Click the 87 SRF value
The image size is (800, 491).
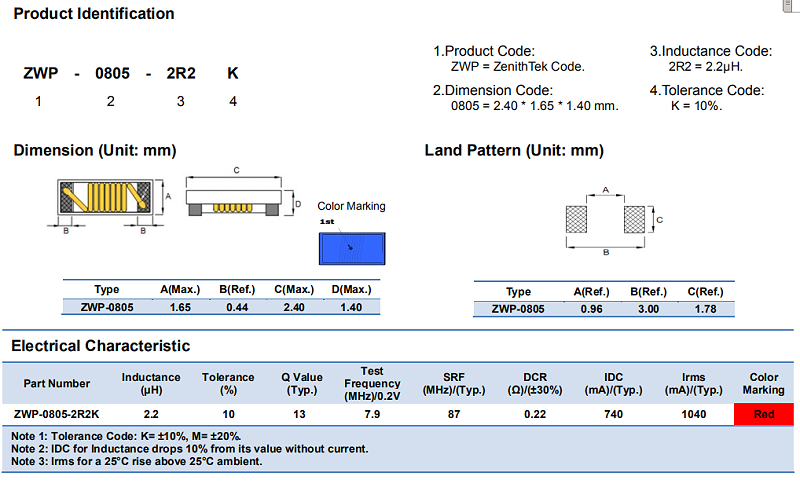click(x=454, y=414)
